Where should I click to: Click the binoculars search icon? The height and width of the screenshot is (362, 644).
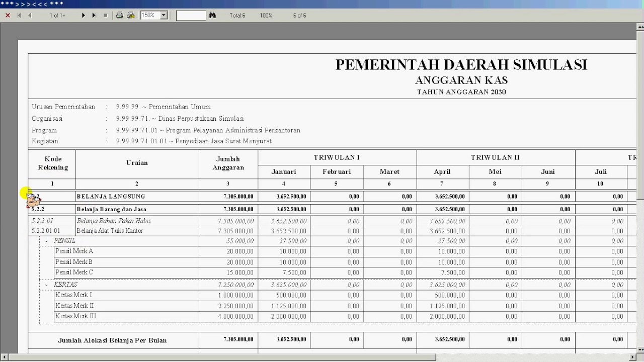[x=212, y=16]
